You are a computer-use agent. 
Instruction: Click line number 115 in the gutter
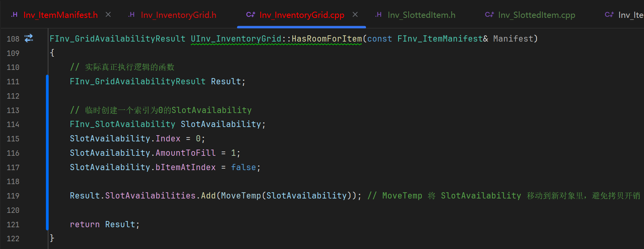tap(13, 139)
